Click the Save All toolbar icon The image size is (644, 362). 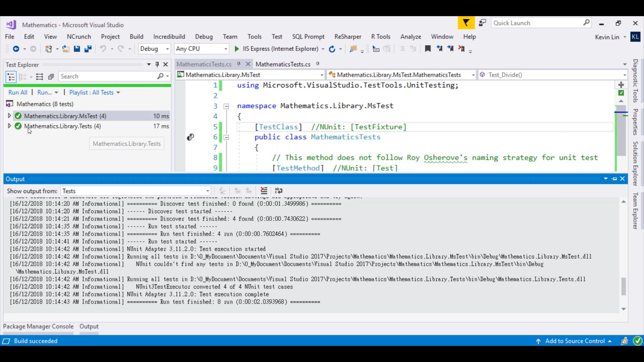coord(88,49)
